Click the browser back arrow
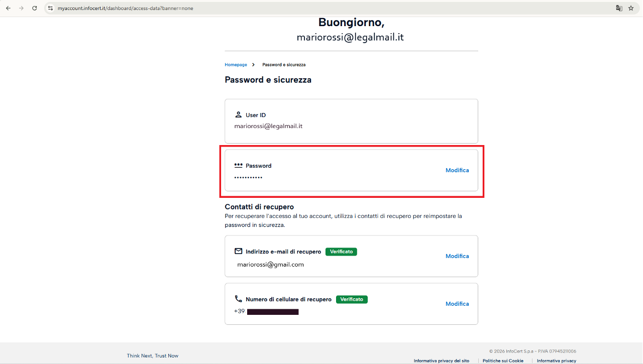 [x=8, y=8]
